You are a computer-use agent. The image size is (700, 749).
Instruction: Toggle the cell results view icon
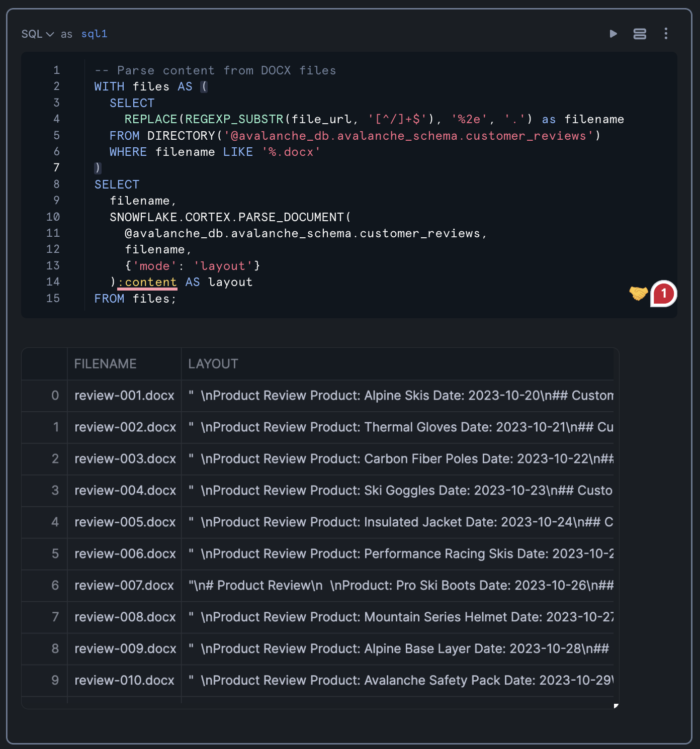[x=640, y=34]
